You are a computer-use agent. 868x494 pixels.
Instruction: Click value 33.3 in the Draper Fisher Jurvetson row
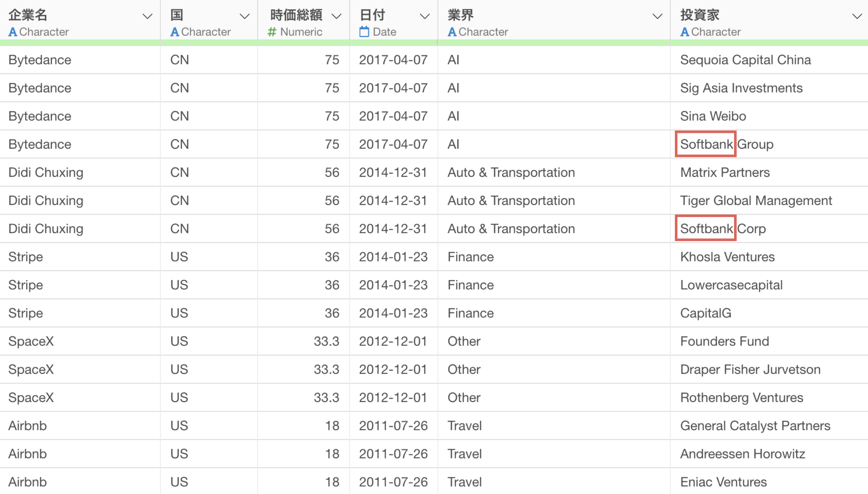pyautogui.click(x=304, y=369)
